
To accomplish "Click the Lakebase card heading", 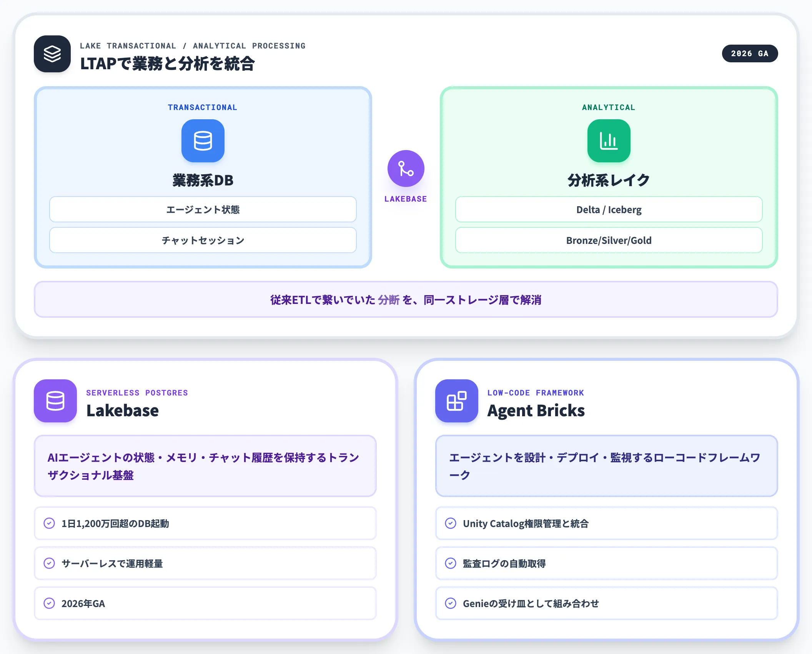I will [x=123, y=410].
